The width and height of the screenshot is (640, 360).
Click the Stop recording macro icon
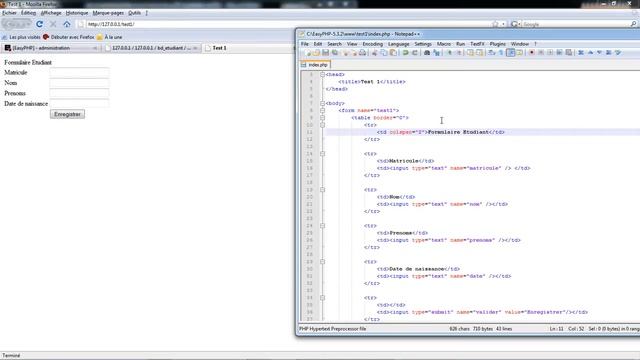point(541,53)
